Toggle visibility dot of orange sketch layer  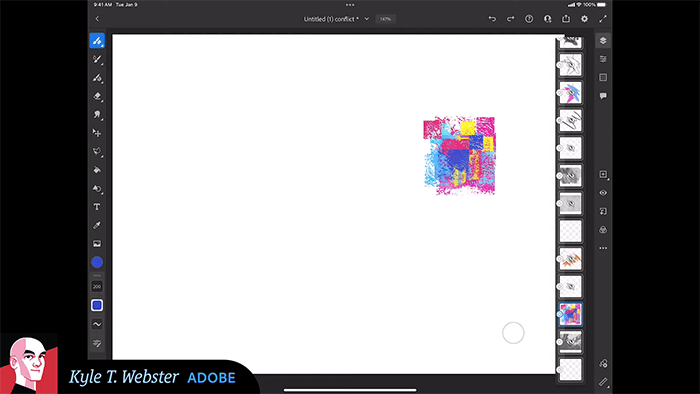(559, 259)
